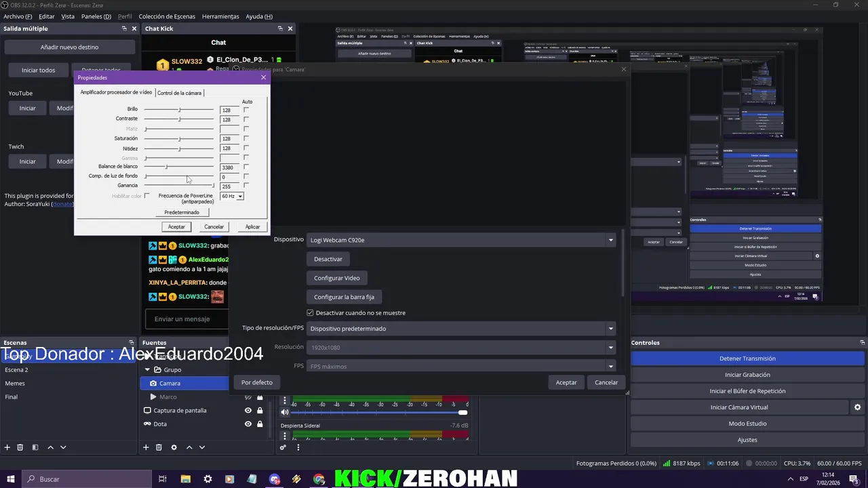The height and width of the screenshot is (488, 868).
Task: Open Colección de Escenas menu
Action: click(167, 16)
